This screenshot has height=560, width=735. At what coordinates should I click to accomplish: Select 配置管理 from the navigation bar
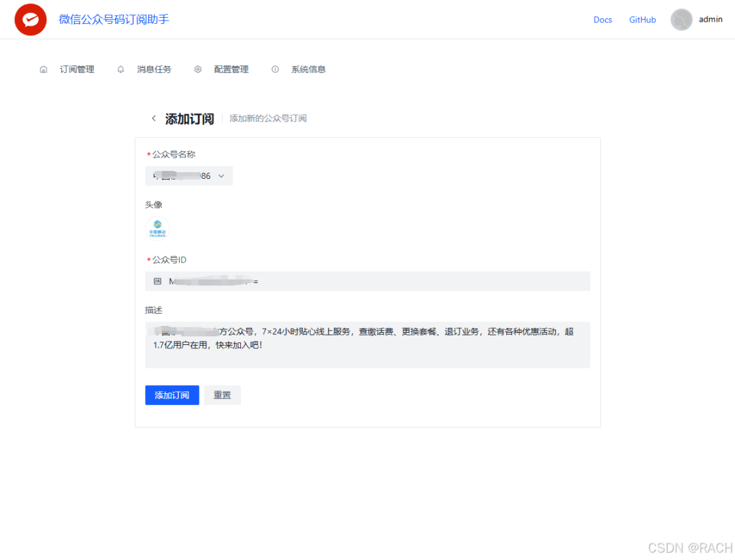(231, 69)
